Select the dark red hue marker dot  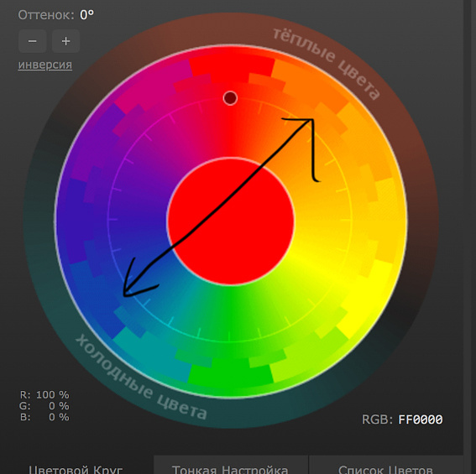[x=230, y=98]
